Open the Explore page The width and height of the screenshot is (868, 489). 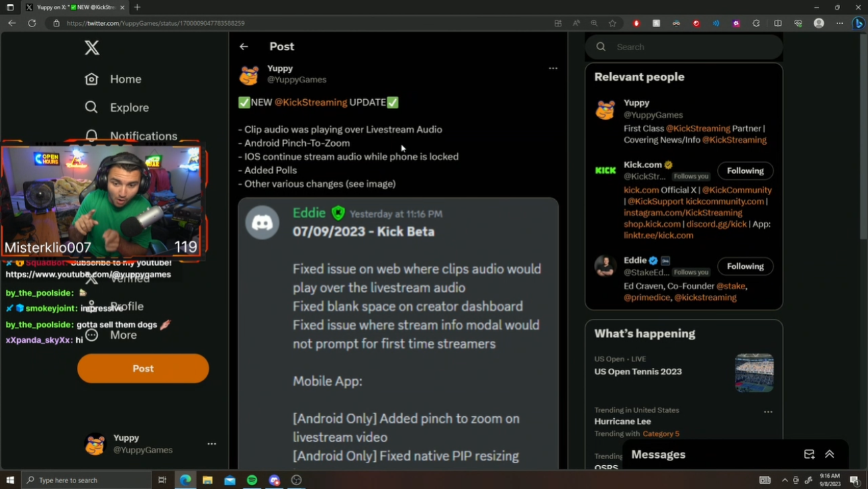(117, 107)
